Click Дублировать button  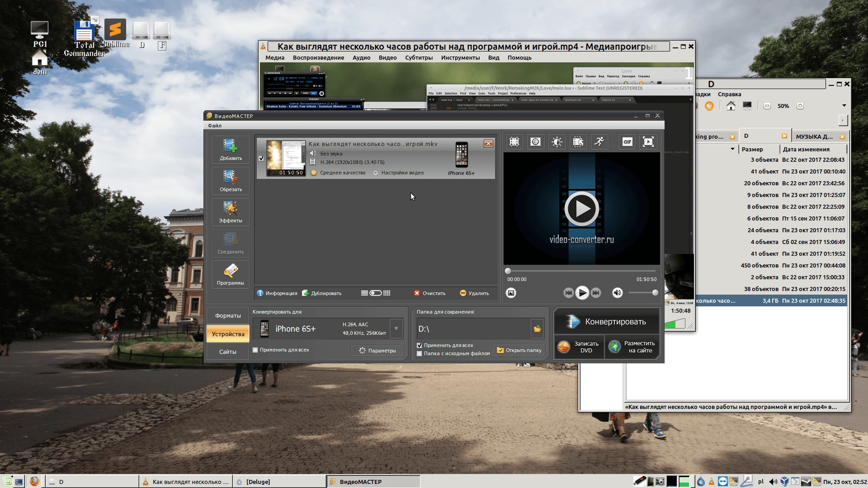pos(322,293)
